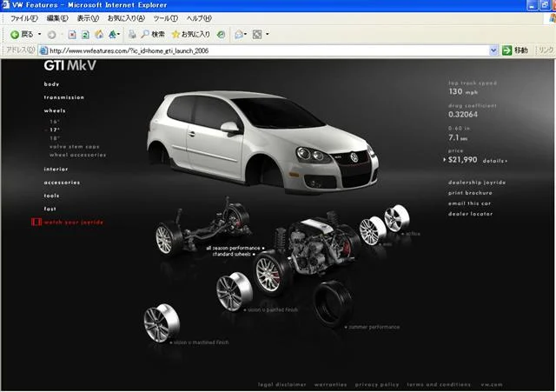
Task: Click the GTI MkV logo heading
Action: [69, 65]
